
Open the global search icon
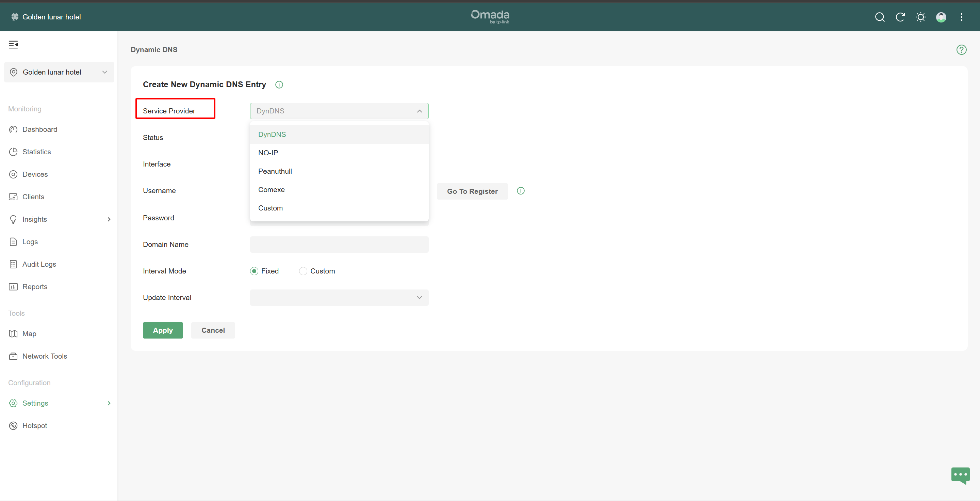point(880,17)
